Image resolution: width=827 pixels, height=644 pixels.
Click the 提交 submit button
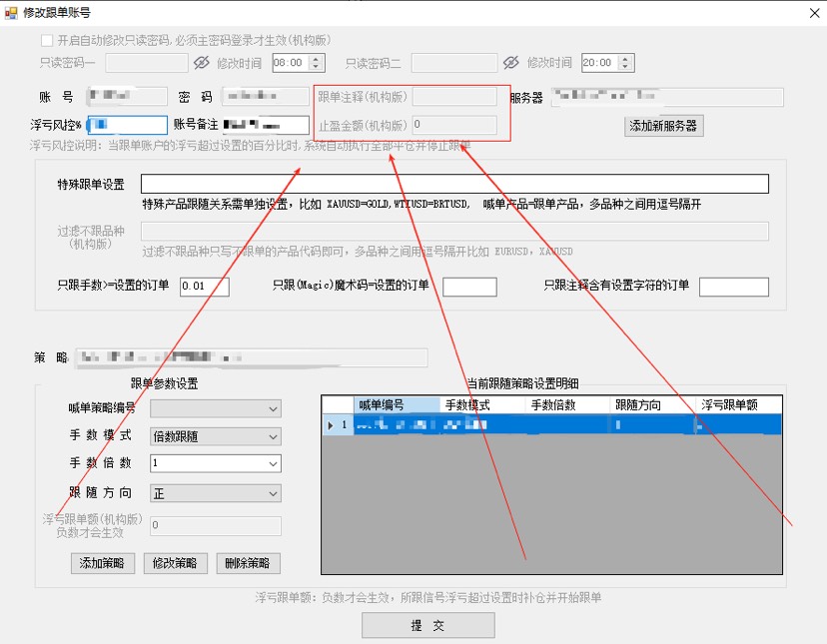[x=428, y=626]
